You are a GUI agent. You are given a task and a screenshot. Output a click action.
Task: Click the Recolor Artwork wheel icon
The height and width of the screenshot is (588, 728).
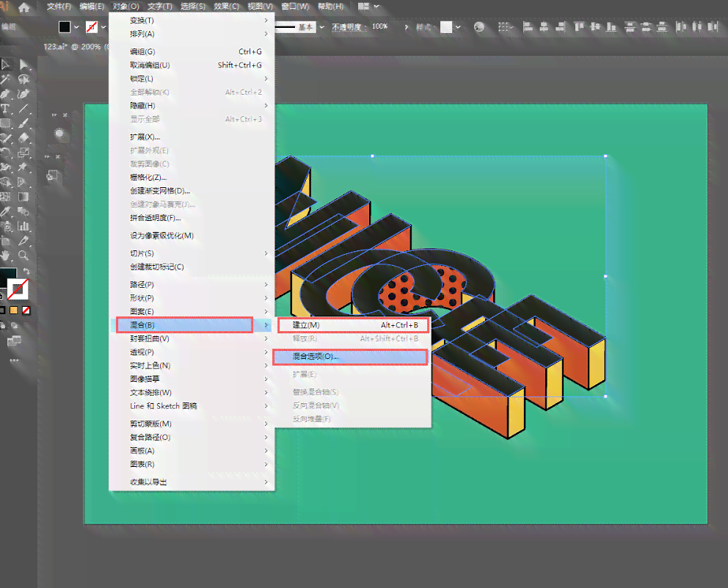(479, 27)
